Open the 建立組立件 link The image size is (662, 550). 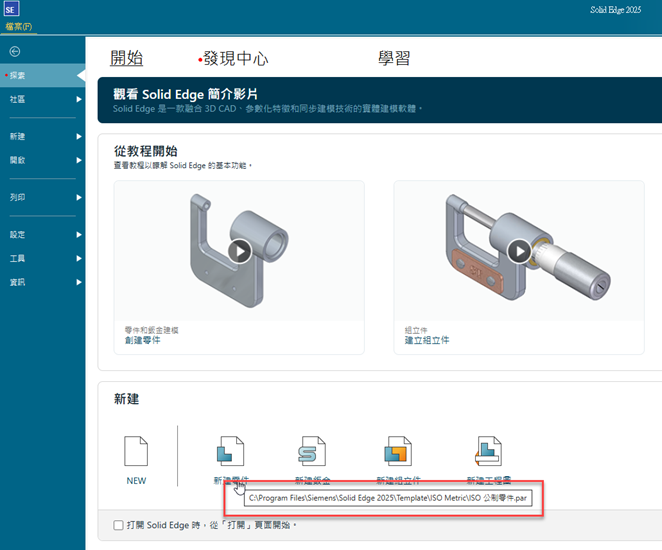coord(427,340)
